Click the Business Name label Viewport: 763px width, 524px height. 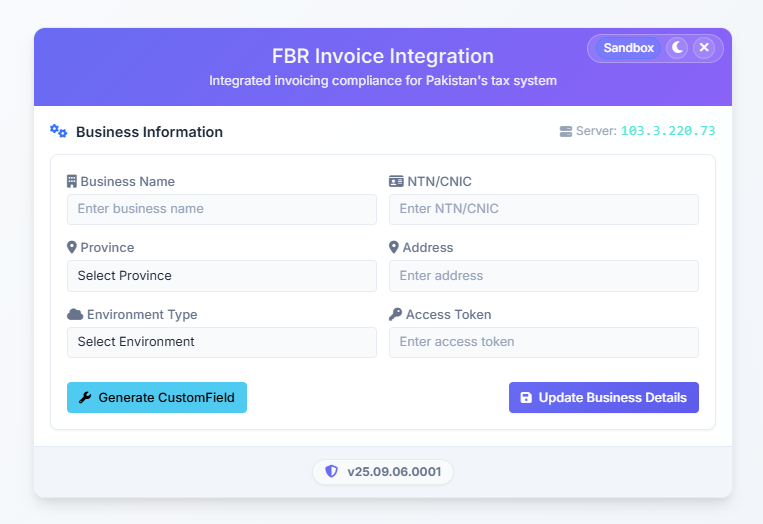[x=127, y=181]
